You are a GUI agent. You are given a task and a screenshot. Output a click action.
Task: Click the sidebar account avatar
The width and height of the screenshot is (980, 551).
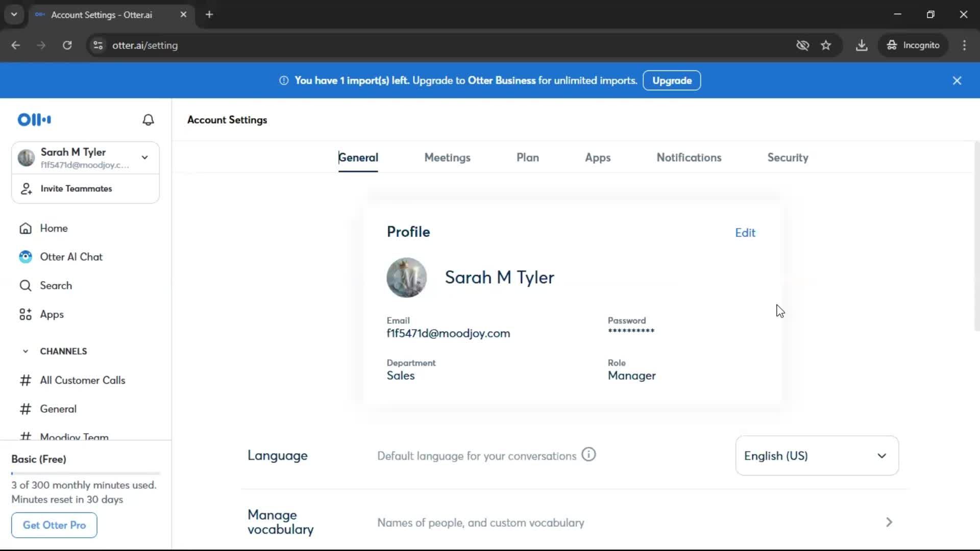click(26, 158)
